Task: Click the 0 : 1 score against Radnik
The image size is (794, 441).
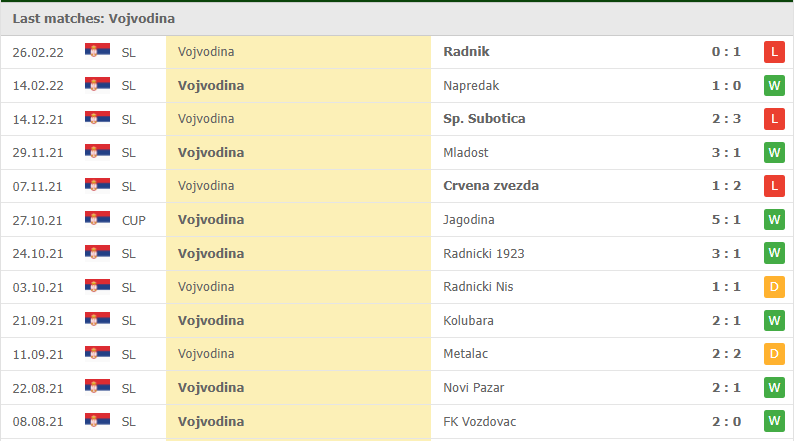Action: pos(726,52)
